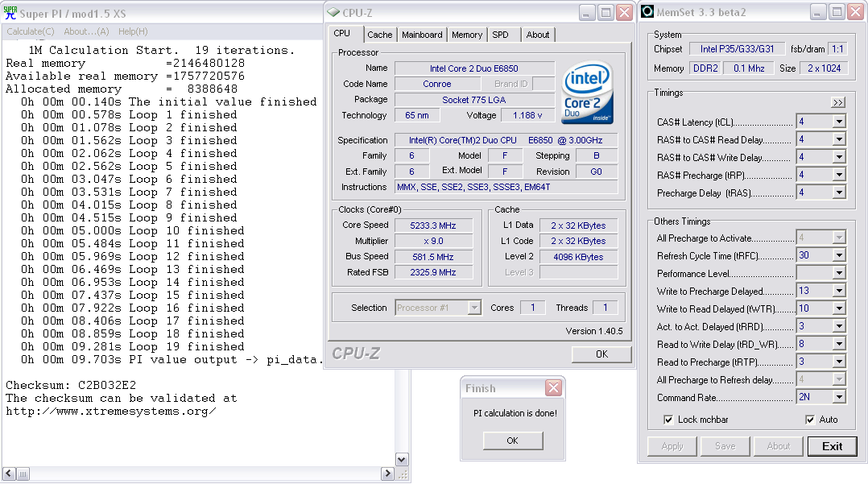Click the Multiplier x 9.0 field

(433, 241)
